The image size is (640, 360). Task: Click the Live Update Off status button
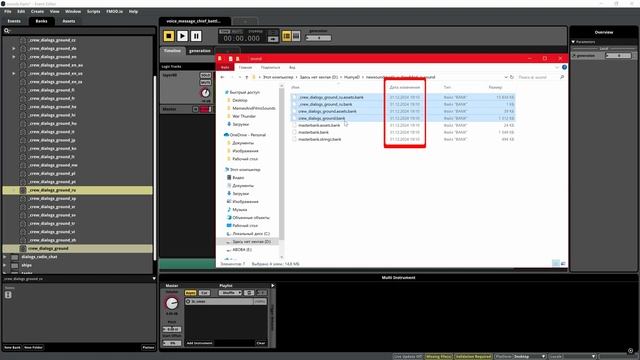(408, 357)
